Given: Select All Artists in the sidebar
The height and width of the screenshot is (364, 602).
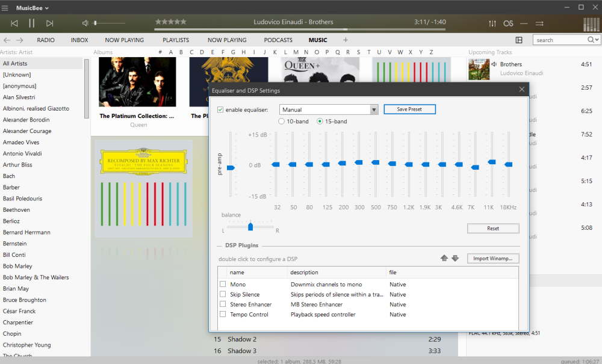Looking at the screenshot, I should click(42, 63).
